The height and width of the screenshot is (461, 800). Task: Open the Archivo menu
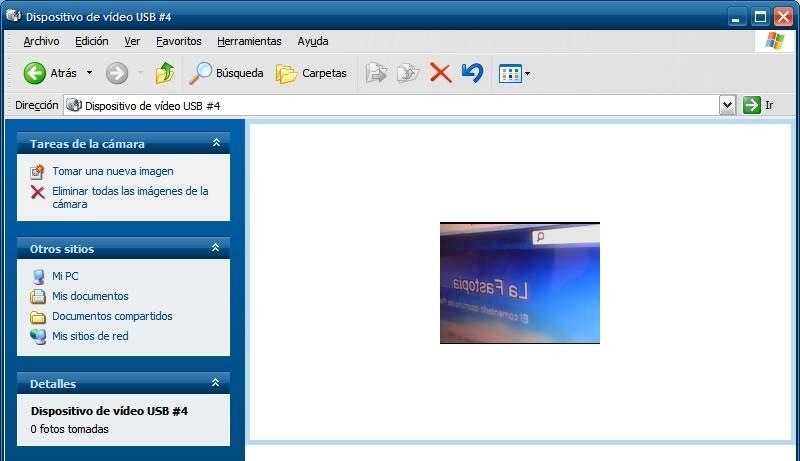click(x=41, y=41)
